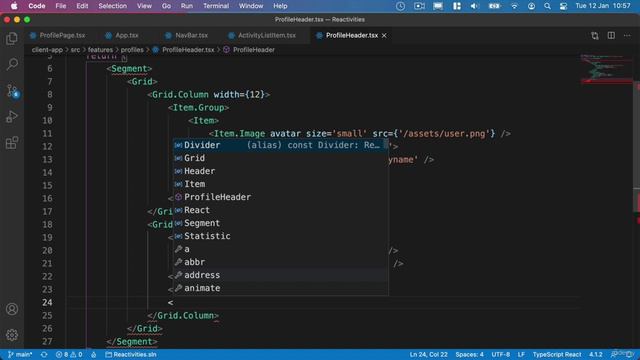
Task: Select the abbr tag suggestion
Action: click(x=280, y=262)
